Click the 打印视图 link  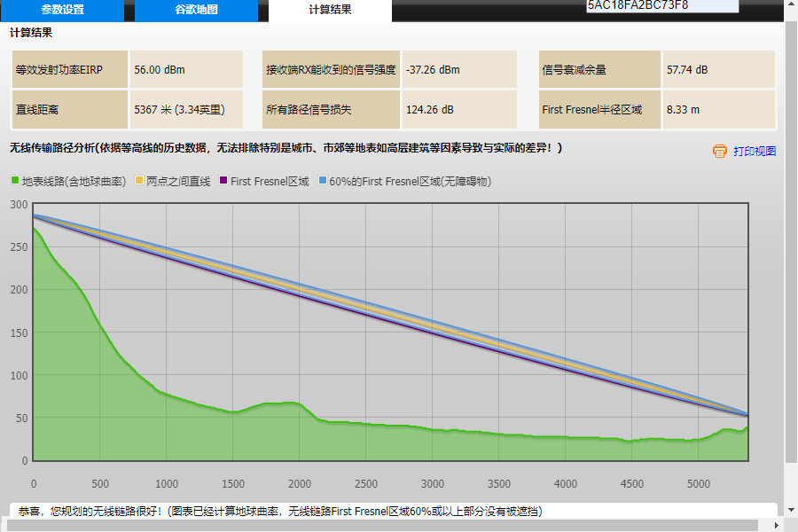point(754,151)
